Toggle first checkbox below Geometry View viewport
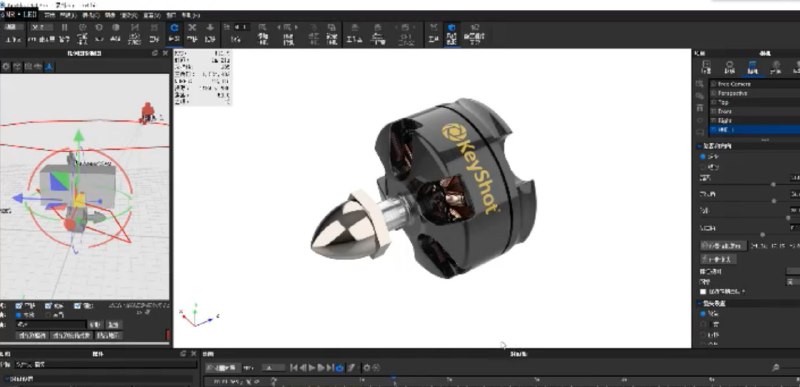The image size is (800, 387). pyautogui.click(x=19, y=306)
